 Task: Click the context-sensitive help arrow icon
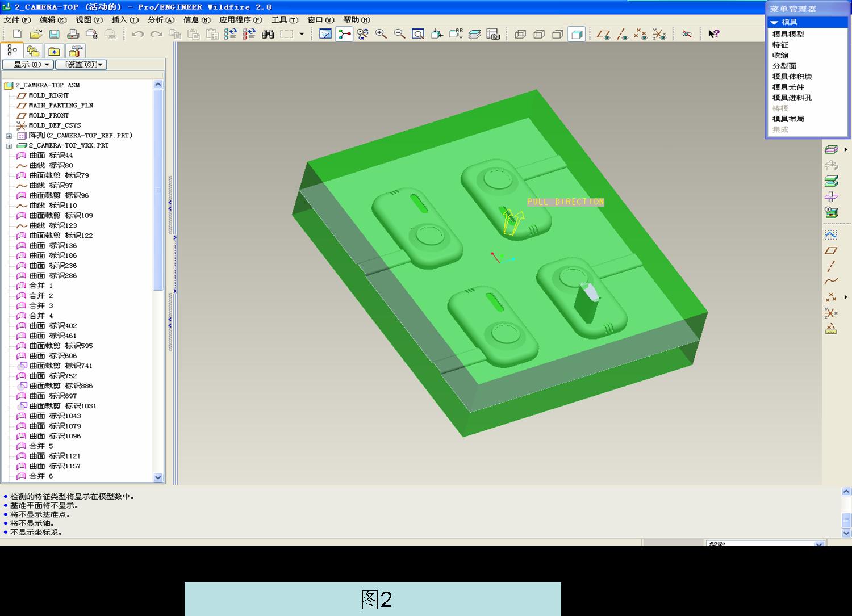click(714, 34)
